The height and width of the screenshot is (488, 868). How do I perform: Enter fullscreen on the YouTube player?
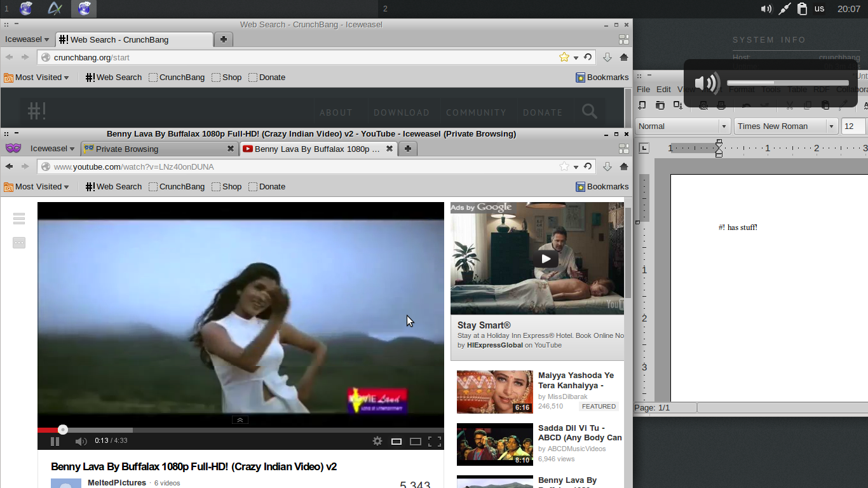click(x=435, y=440)
